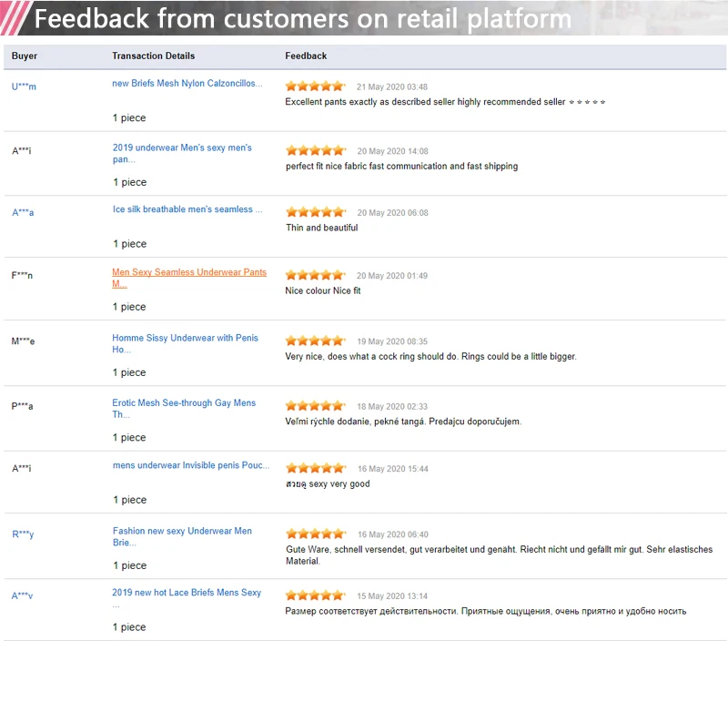
Task: Click star rating dated 15 May 2020 13:14
Action: pos(316,595)
